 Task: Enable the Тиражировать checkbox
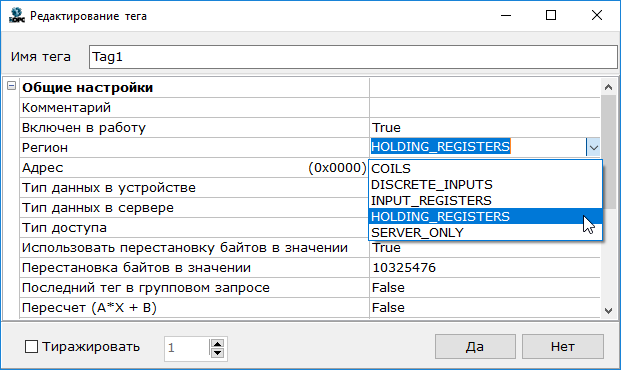tap(31, 347)
